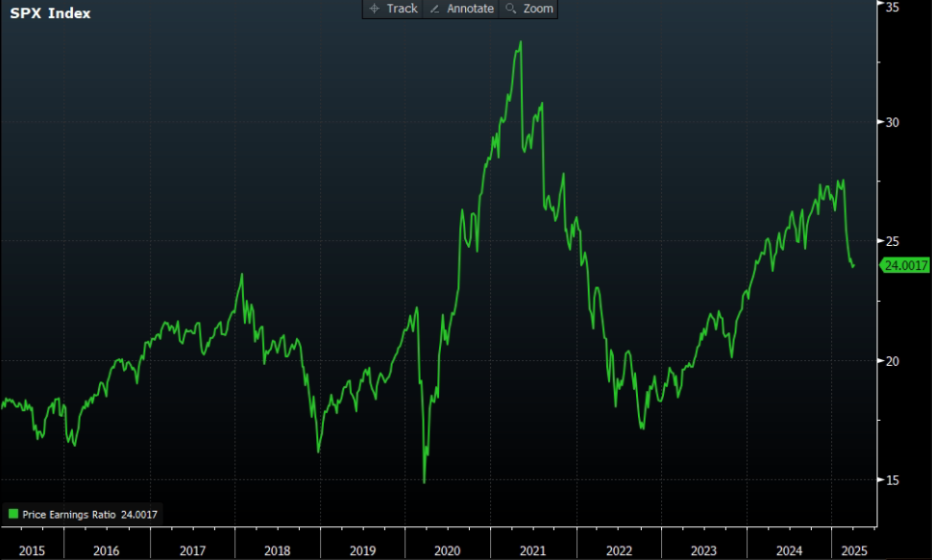Image resolution: width=932 pixels, height=560 pixels.
Task: Click the 2021 label on time axis
Action: pyautogui.click(x=532, y=550)
